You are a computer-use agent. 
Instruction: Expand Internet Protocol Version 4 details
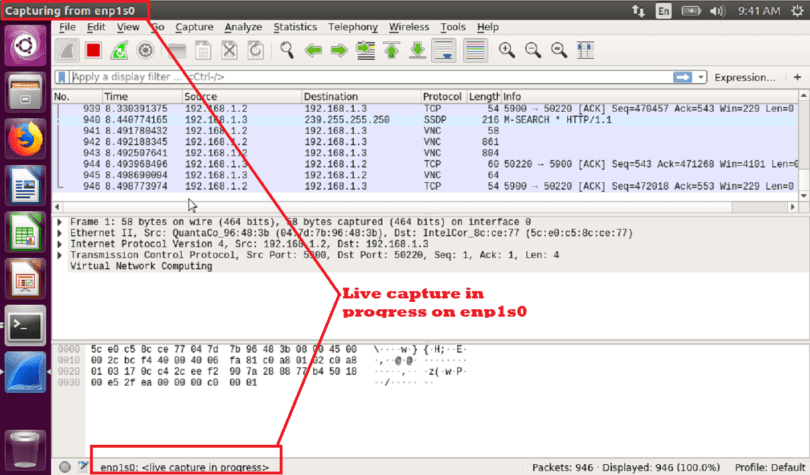pos(60,244)
